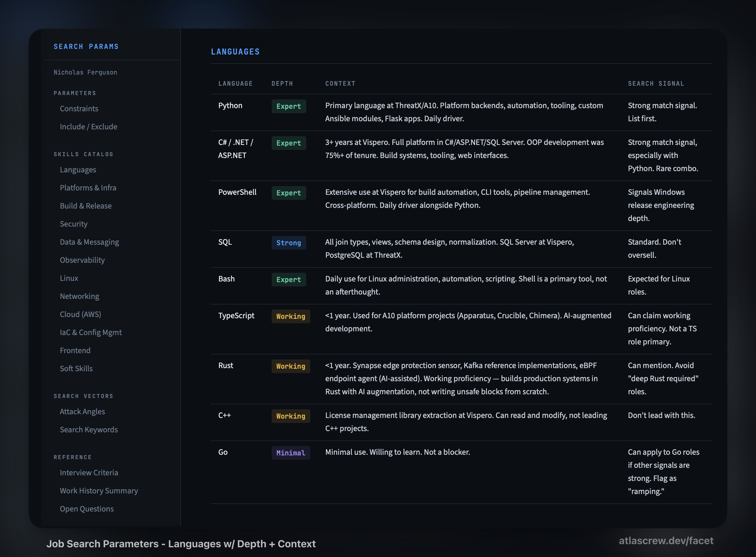Open IaC & Config Mgmt section
Viewport: 756px width, 557px height.
91,333
